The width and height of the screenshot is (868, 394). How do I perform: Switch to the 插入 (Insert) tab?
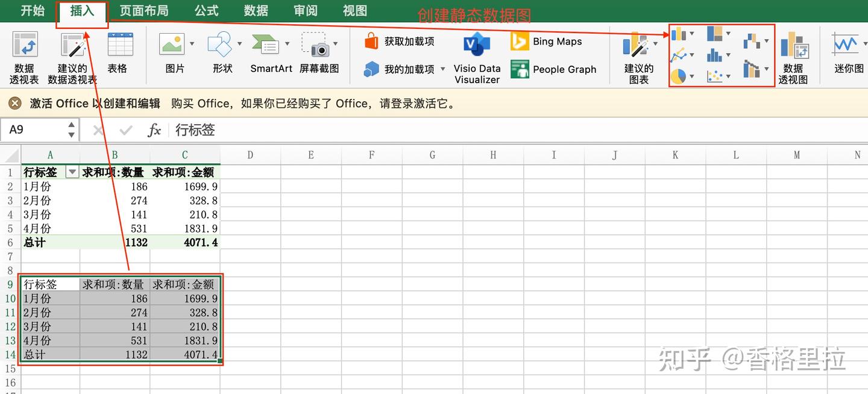pos(82,11)
